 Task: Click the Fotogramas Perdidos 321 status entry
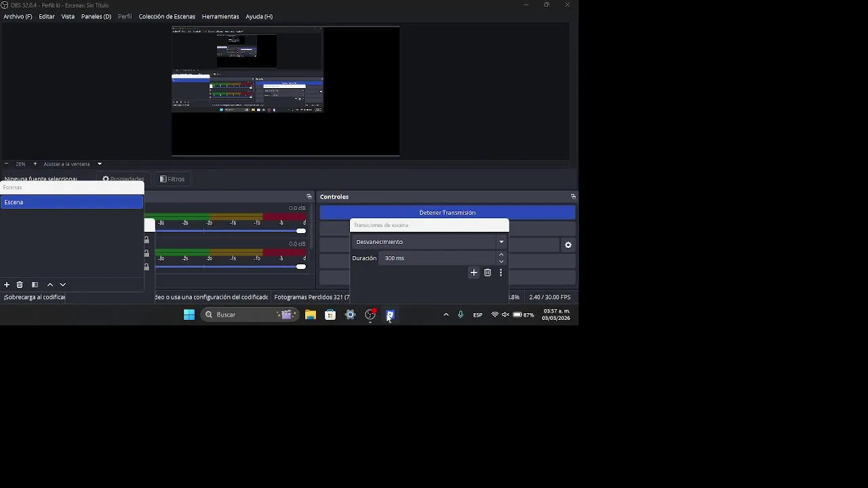pos(312,297)
